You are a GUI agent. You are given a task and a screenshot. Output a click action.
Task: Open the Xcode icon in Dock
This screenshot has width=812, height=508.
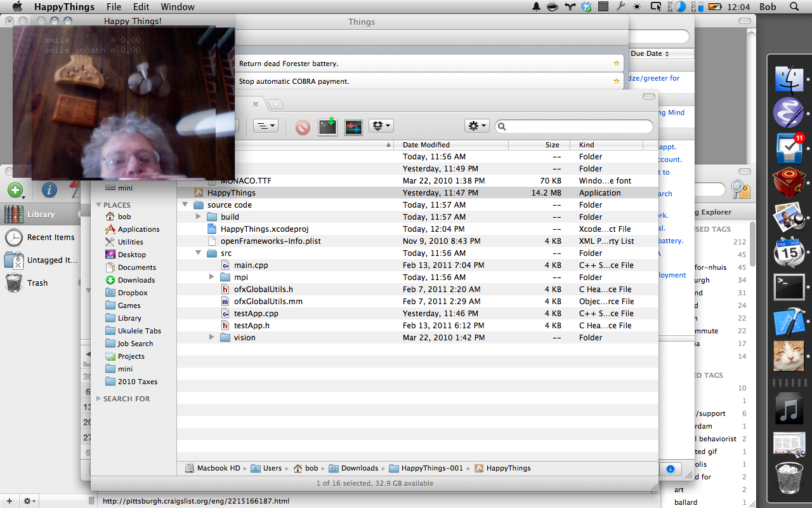(x=789, y=321)
